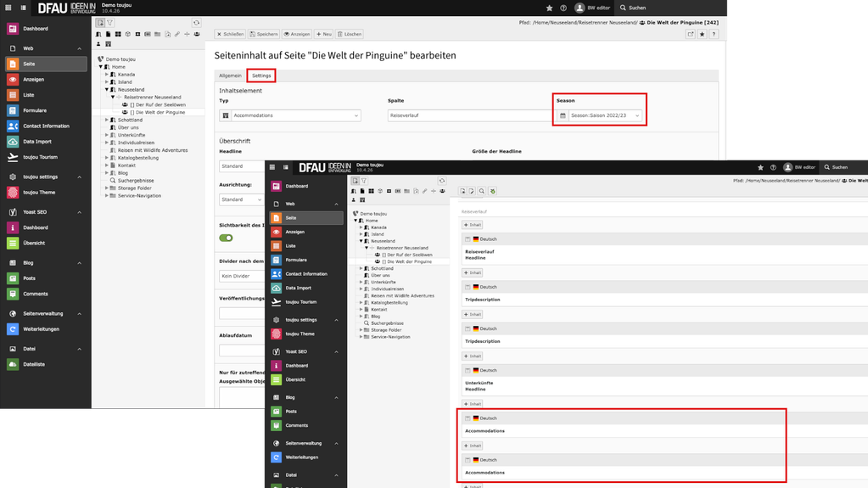Screen dimensions: 868x488
Task: Click help question mark below the breadcrumb path
Action: [x=715, y=34]
